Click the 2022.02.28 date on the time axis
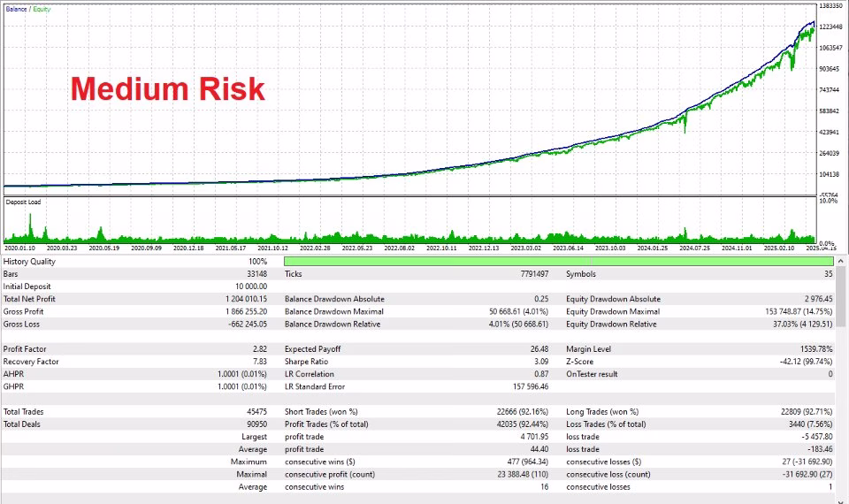 point(315,248)
